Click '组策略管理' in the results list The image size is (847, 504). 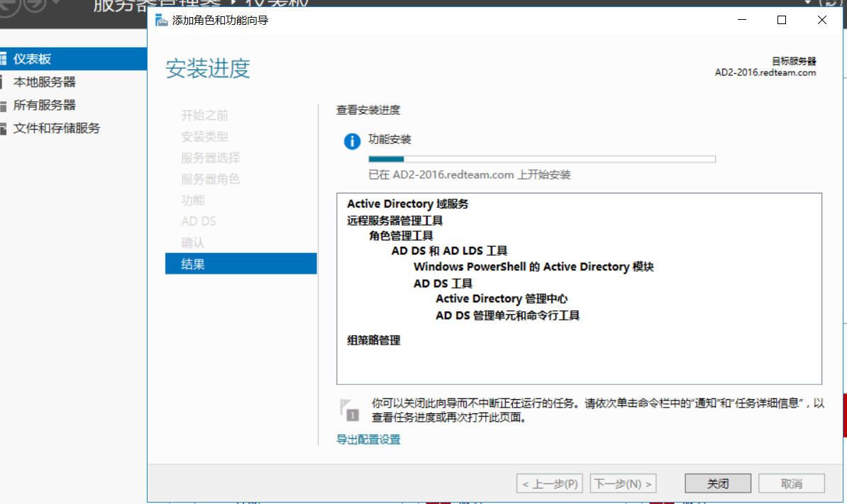tap(374, 340)
